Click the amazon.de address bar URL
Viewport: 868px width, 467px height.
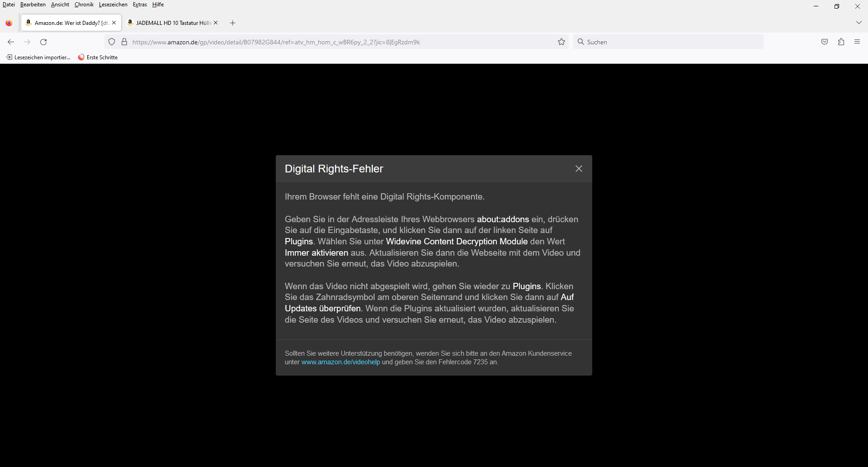276,42
